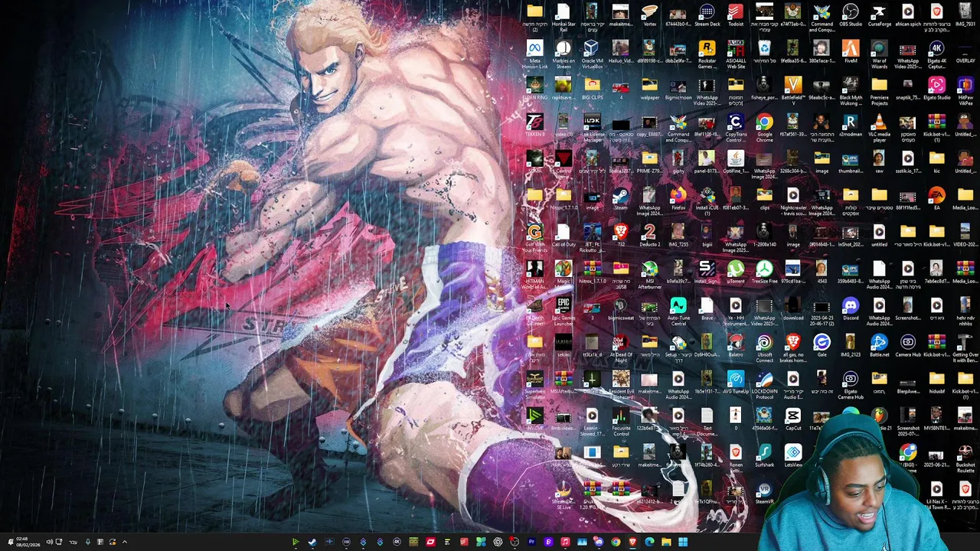Launch ELDEN RING desktop shortcut
Screen dimensions: 980x551
tap(534, 89)
